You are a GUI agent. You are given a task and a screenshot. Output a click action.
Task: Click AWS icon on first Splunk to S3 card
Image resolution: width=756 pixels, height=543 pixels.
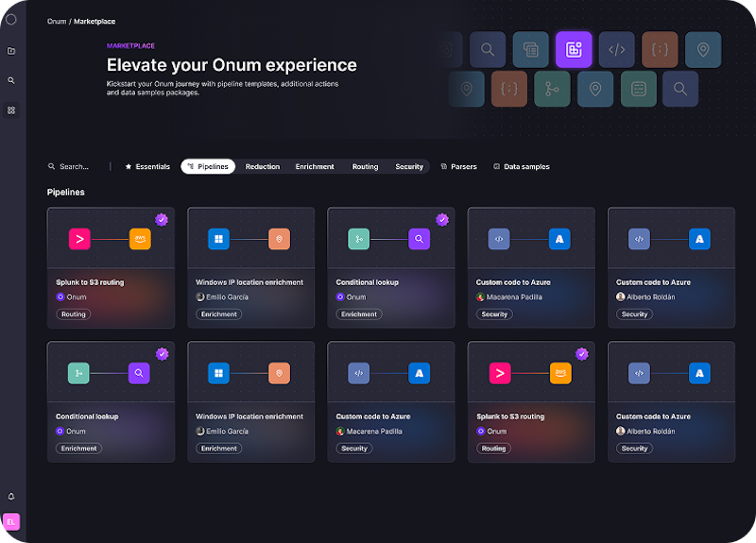pyautogui.click(x=140, y=239)
